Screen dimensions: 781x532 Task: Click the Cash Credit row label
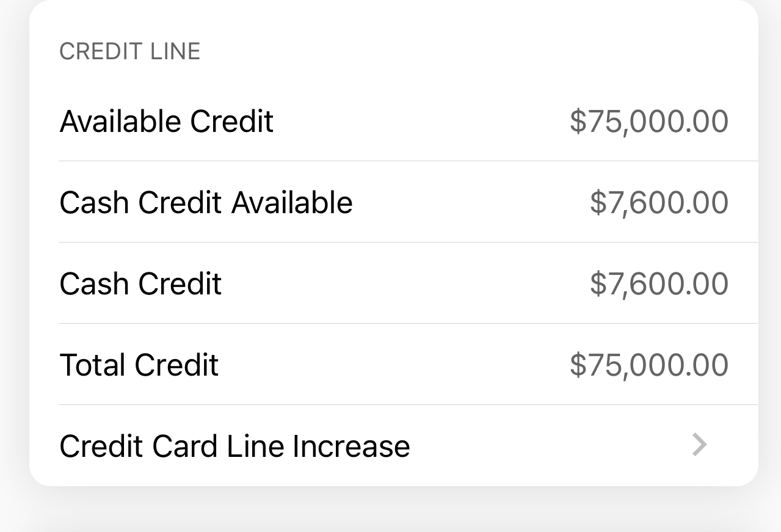click(x=140, y=283)
